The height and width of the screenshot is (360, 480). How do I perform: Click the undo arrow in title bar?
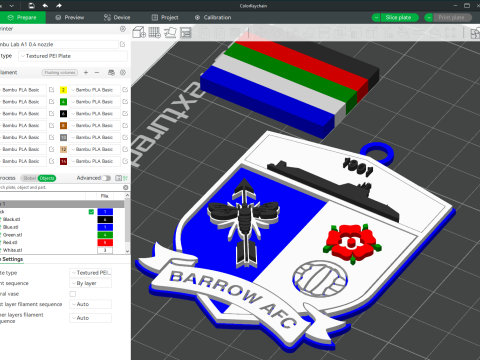(45, 6)
